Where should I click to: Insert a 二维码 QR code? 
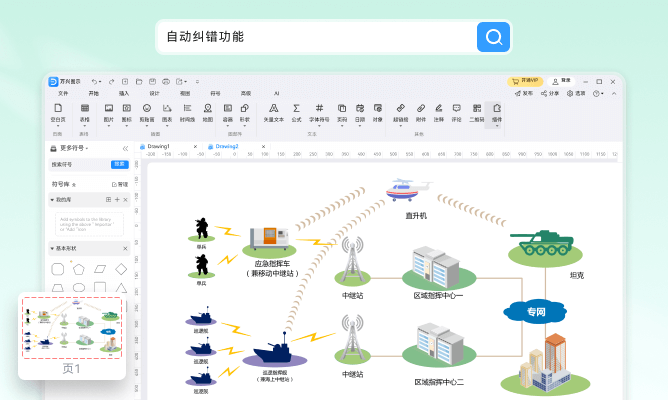(476, 110)
